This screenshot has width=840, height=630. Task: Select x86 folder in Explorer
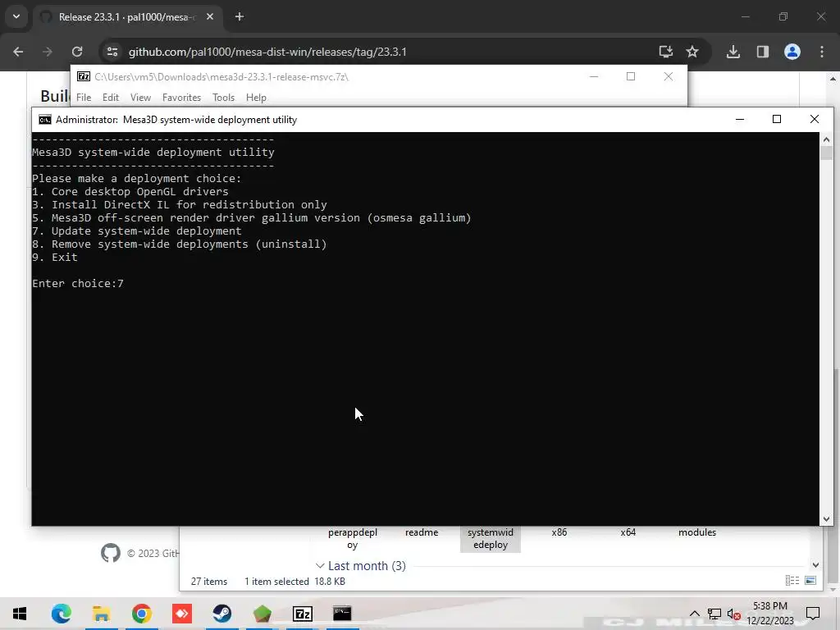pos(559,532)
